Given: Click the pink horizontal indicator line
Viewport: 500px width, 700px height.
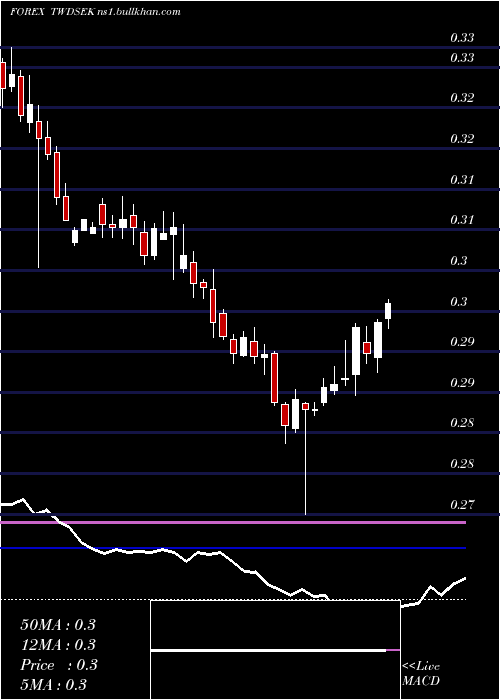Looking at the screenshot, I should (233, 522).
